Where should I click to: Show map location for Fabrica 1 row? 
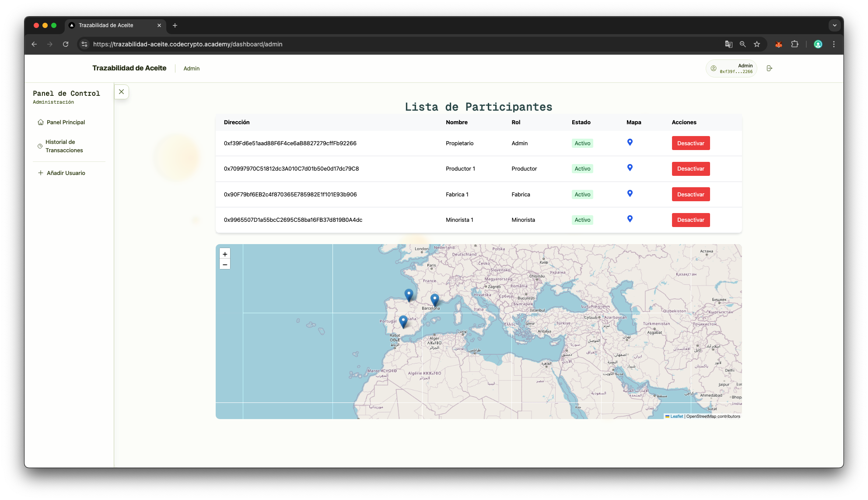(630, 193)
